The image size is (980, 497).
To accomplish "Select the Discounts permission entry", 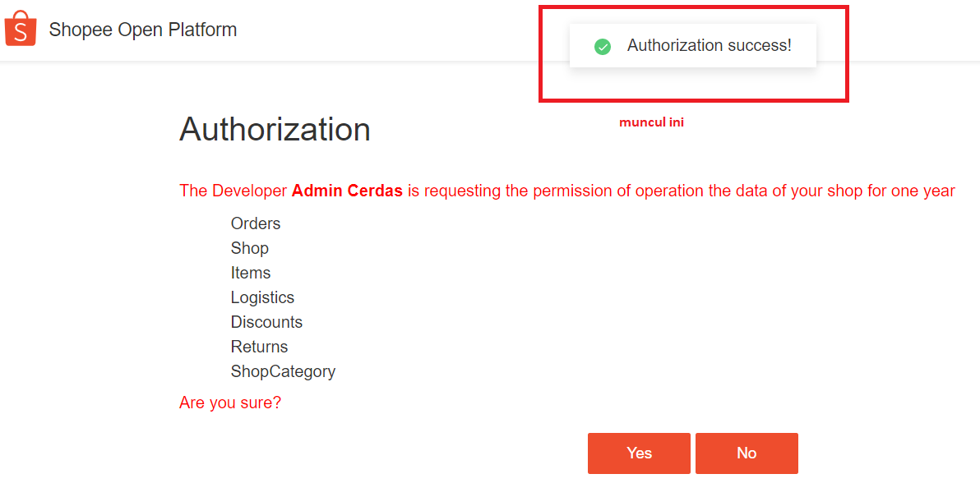I will coord(266,322).
